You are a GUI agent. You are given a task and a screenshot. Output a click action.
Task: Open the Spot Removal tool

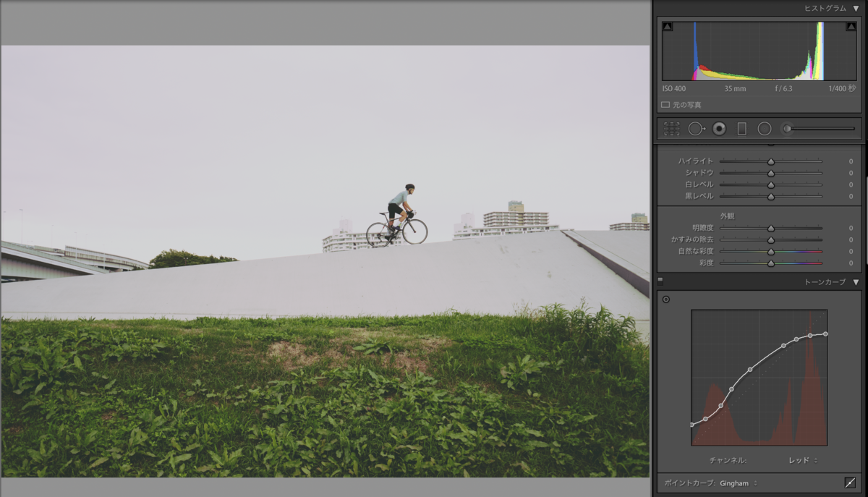click(696, 128)
